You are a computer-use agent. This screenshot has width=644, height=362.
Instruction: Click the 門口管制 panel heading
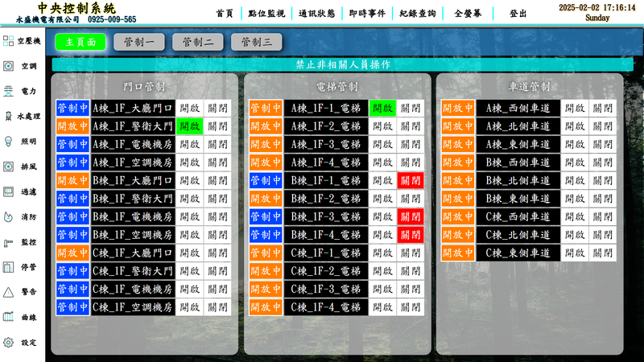tap(144, 87)
